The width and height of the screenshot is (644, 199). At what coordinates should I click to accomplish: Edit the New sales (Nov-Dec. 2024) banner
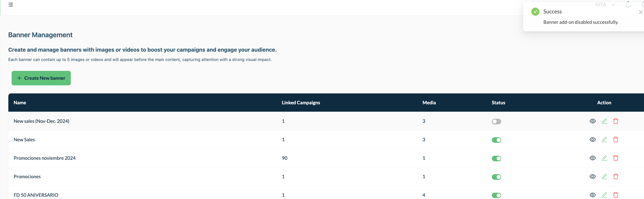(604, 121)
